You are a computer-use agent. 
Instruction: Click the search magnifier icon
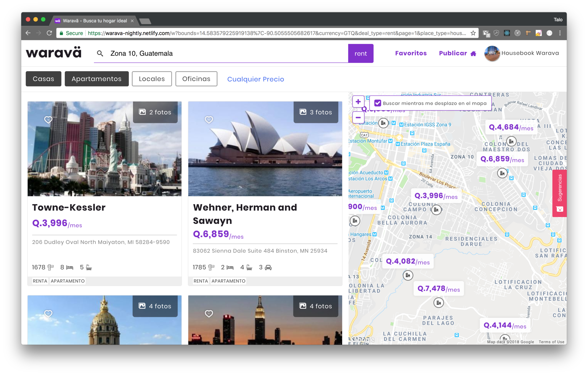100,53
